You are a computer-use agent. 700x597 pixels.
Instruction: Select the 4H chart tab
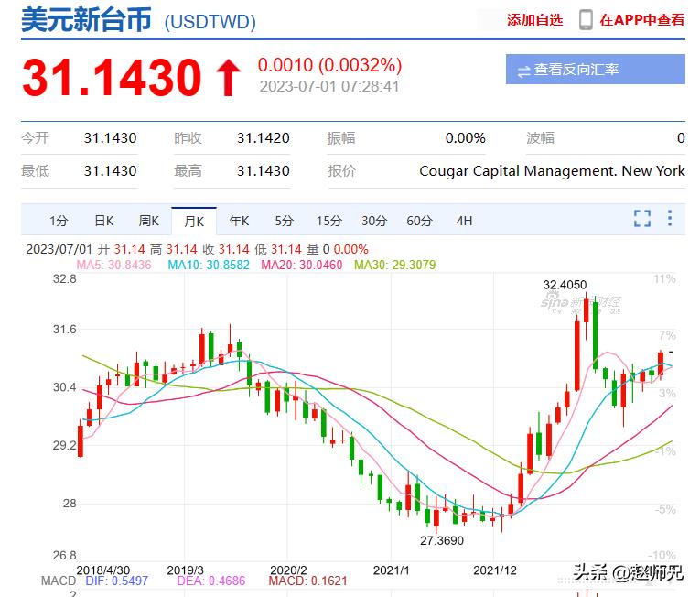[464, 221]
